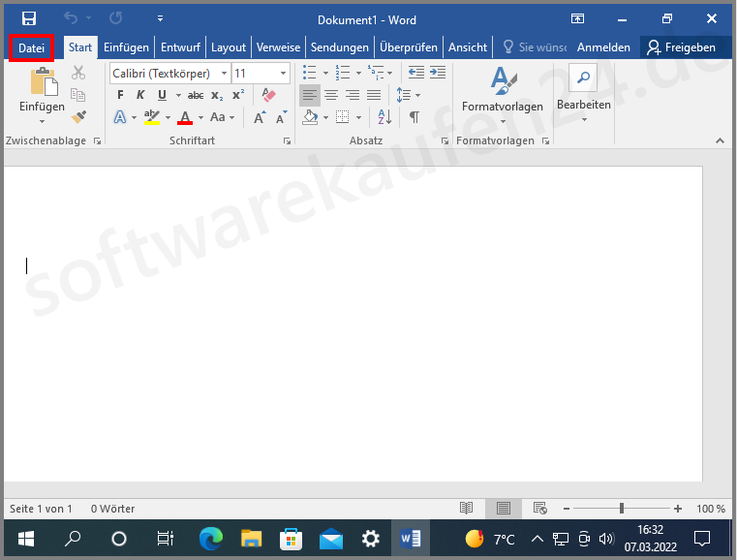Open the Datei tab
The width and height of the screenshot is (737, 560).
pyautogui.click(x=31, y=48)
